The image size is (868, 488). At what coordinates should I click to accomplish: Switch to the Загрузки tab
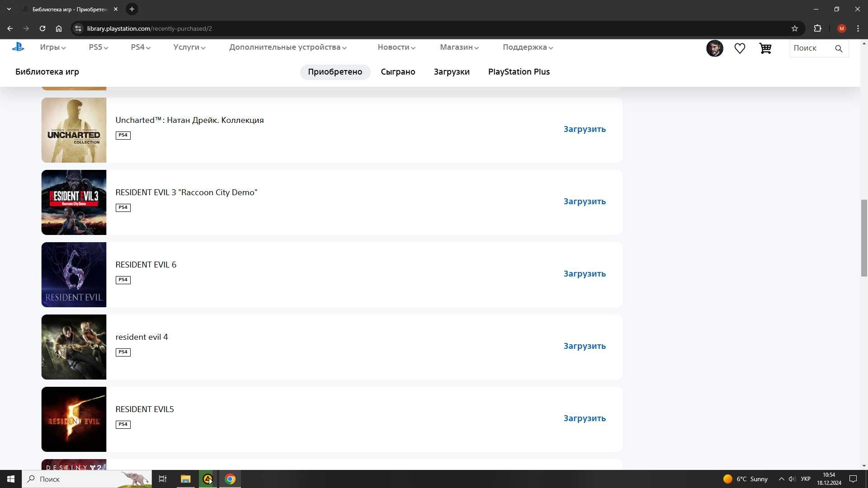(452, 72)
